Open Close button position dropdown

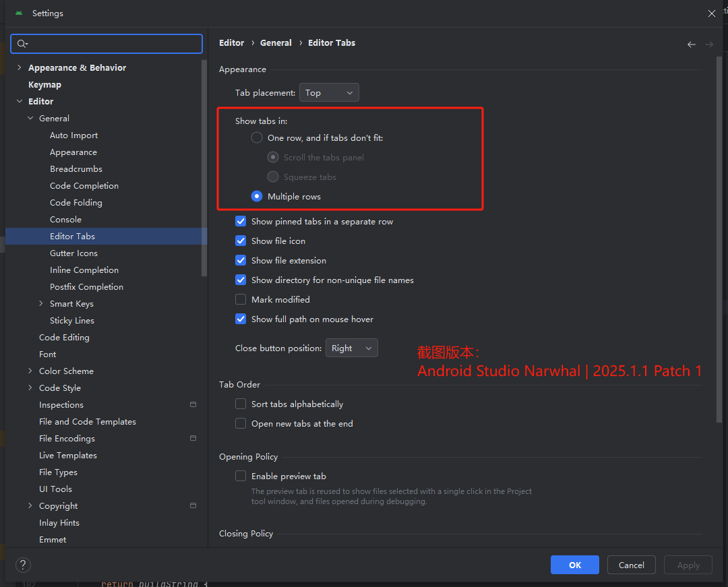coord(351,348)
